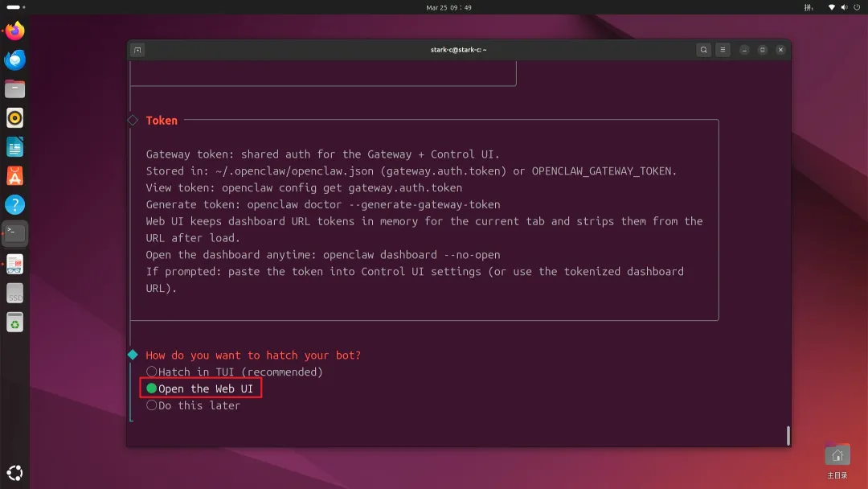Open a new terminal tab with the titlebar button
This screenshot has height=489, width=868.
tap(138, 50)
